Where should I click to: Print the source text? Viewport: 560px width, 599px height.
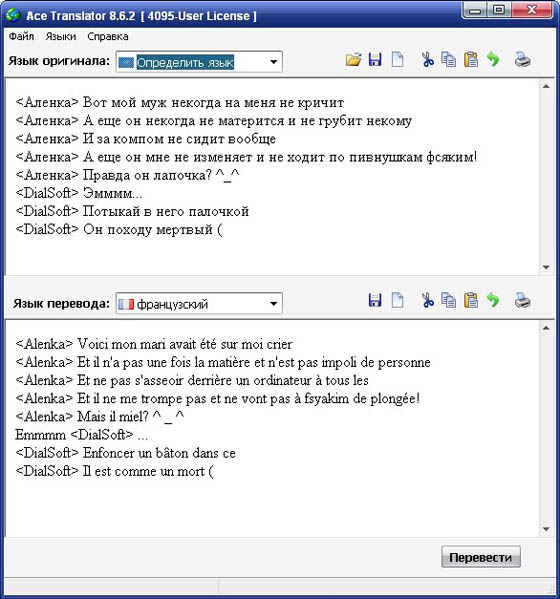522,60
